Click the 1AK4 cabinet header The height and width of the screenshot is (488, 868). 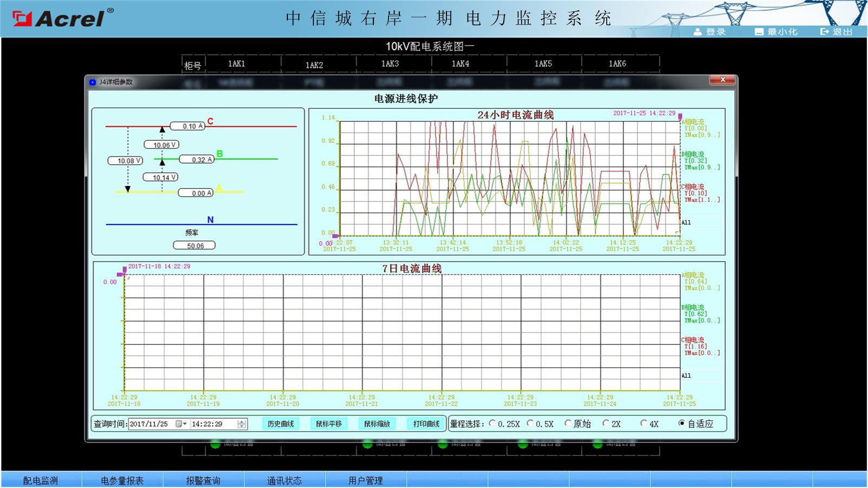coord(461,64)
